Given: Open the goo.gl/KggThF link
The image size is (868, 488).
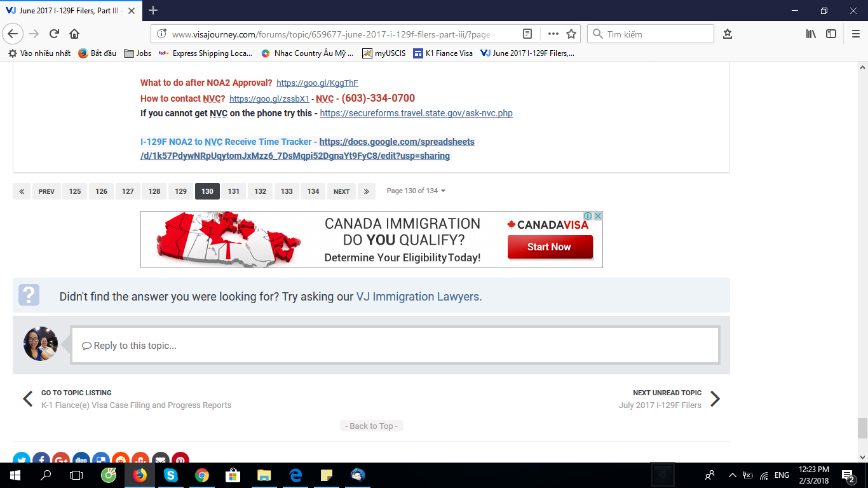Looking at the screenshot, I should pos(317,83).
